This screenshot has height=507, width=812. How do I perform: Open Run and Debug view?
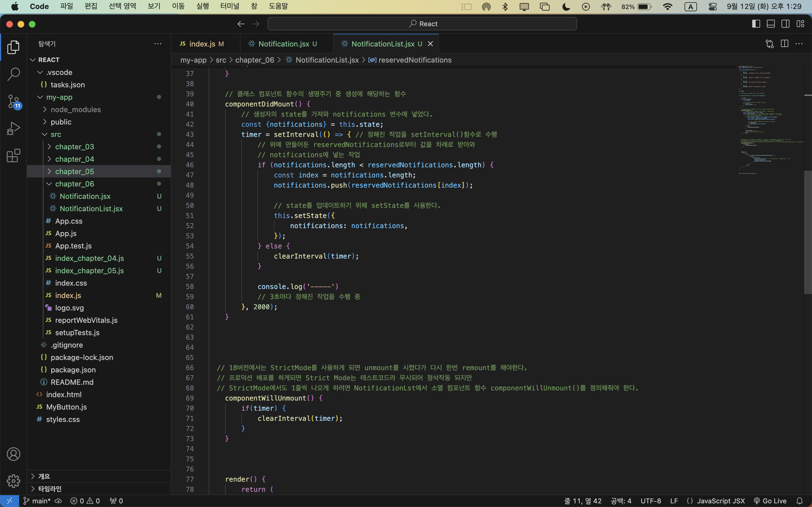(14, 128)
